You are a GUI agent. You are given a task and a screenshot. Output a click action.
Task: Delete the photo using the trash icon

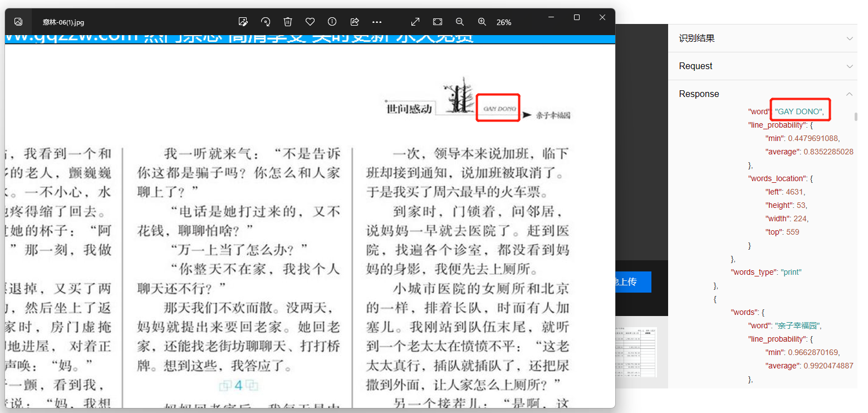288,22
